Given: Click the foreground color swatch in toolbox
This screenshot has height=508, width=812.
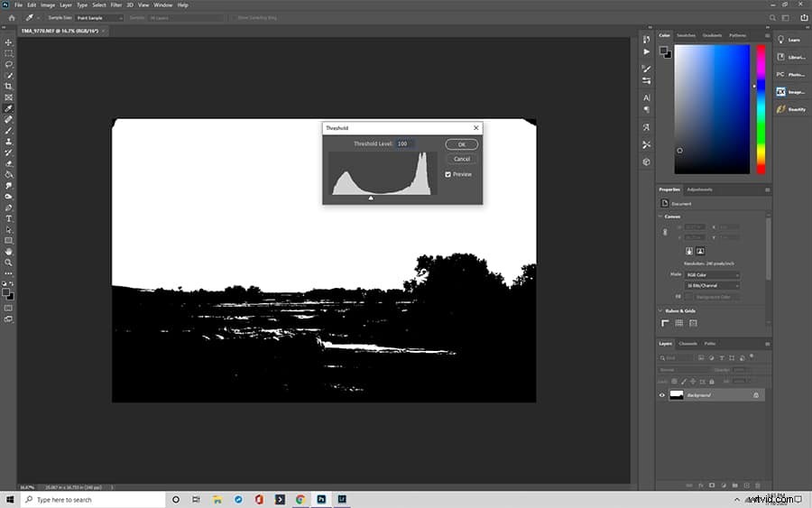Looking at the screenshot, I should [5, 292].
